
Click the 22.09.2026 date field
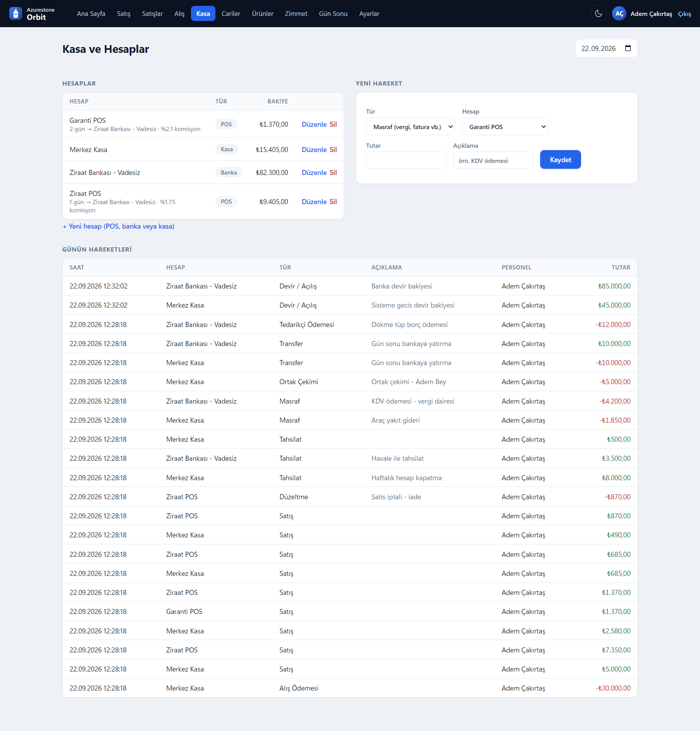click(x=606, y=48)
